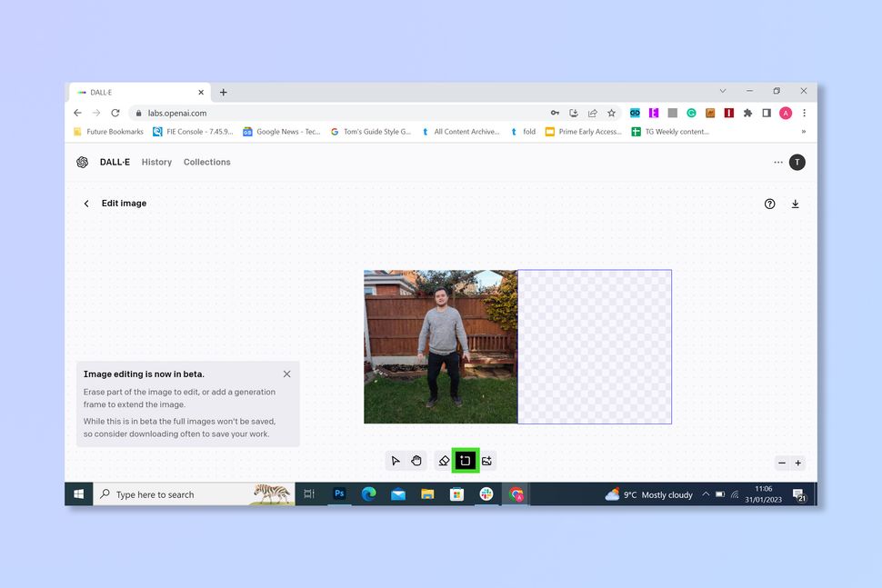Go back using the Edit image back arrow
The height and width of the screenshot is (588, 882).
coord(86,204)
